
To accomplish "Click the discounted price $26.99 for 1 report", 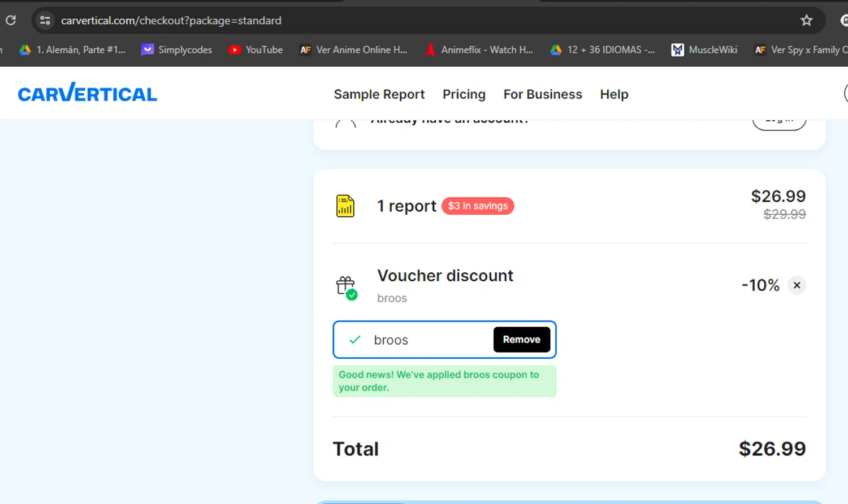I will tap(778, 196).
